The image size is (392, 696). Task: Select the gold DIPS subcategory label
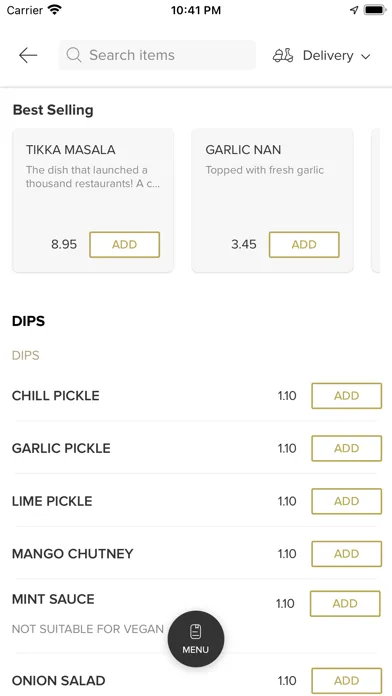click(26, 356)
